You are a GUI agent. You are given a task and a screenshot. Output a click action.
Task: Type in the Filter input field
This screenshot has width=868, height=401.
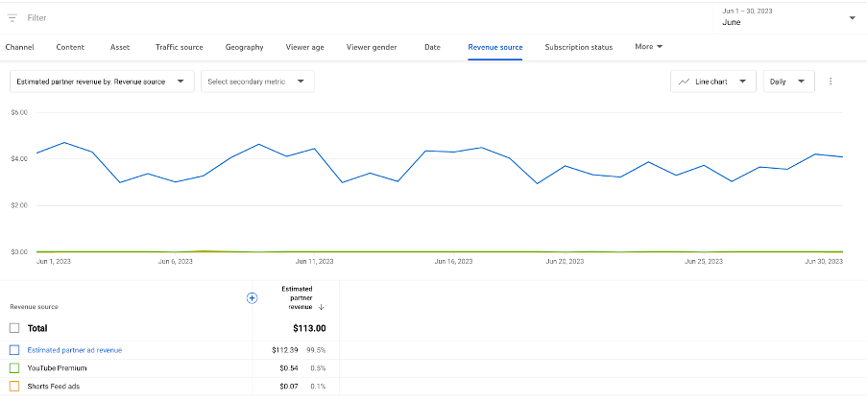point(192,17)
